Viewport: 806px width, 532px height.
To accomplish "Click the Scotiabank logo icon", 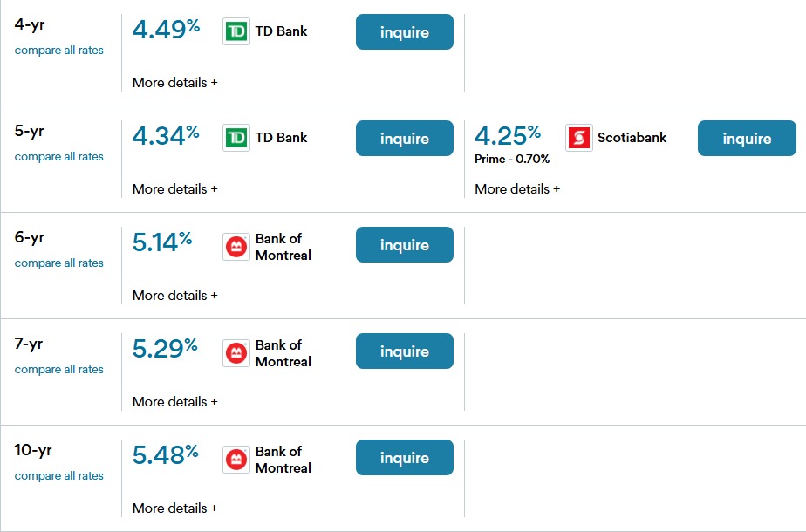I will (579, 138).
